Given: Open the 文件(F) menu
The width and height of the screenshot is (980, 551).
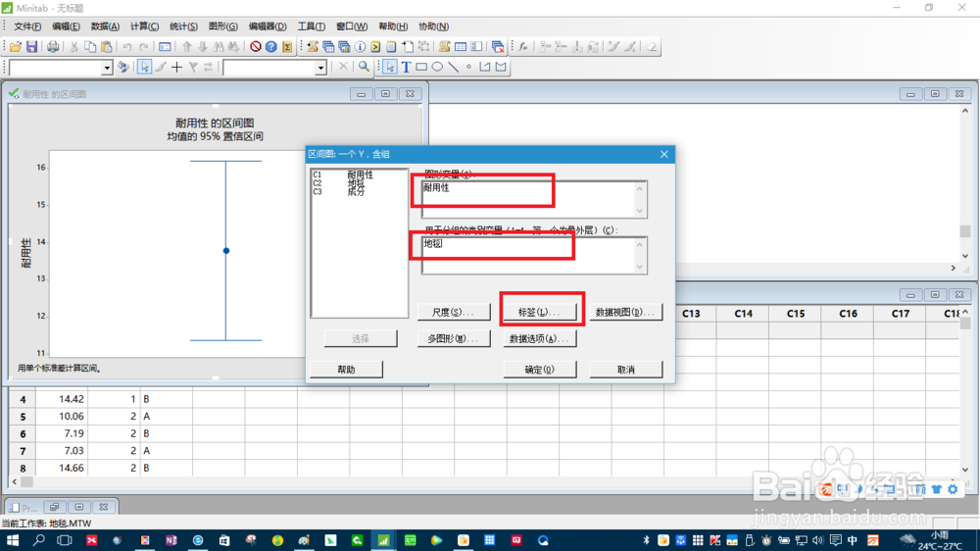Looking at the screenshot, I should [x=27, y=26].
